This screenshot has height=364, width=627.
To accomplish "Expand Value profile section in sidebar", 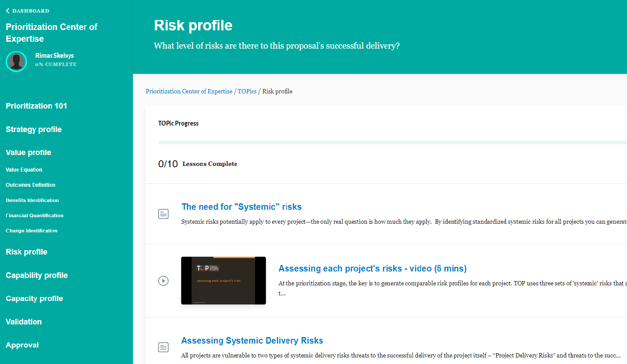I will point(29,152).
